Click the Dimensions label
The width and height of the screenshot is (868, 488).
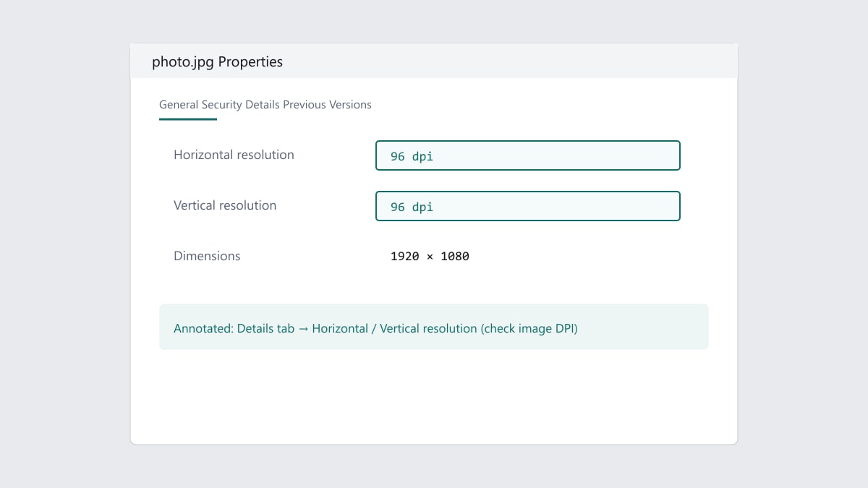point(207,256)
